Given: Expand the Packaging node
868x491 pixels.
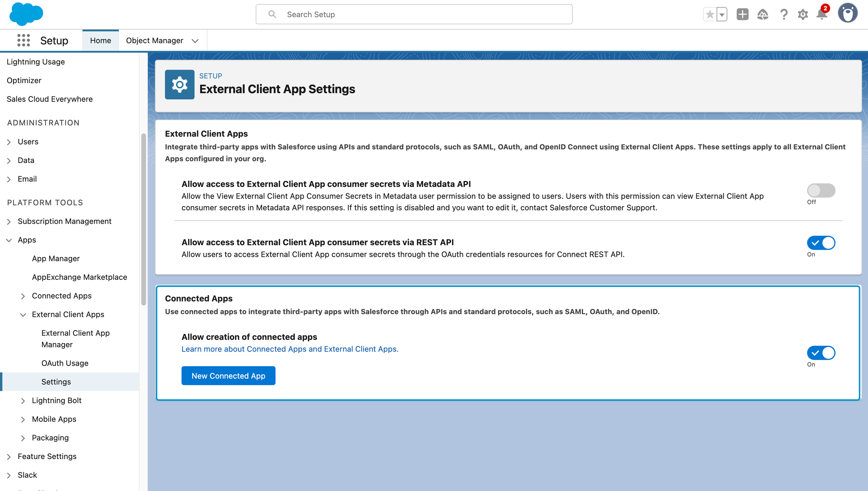Looking at the screenshot, I should click(x=23, y=438).
